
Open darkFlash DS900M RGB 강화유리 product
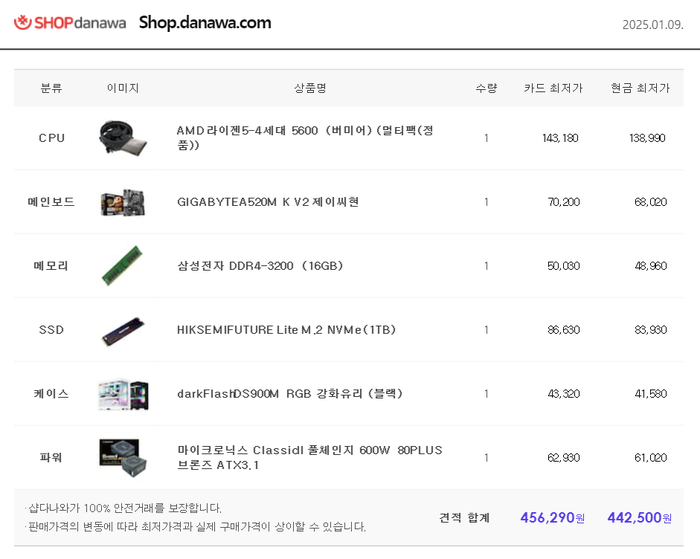pos(290,394)
